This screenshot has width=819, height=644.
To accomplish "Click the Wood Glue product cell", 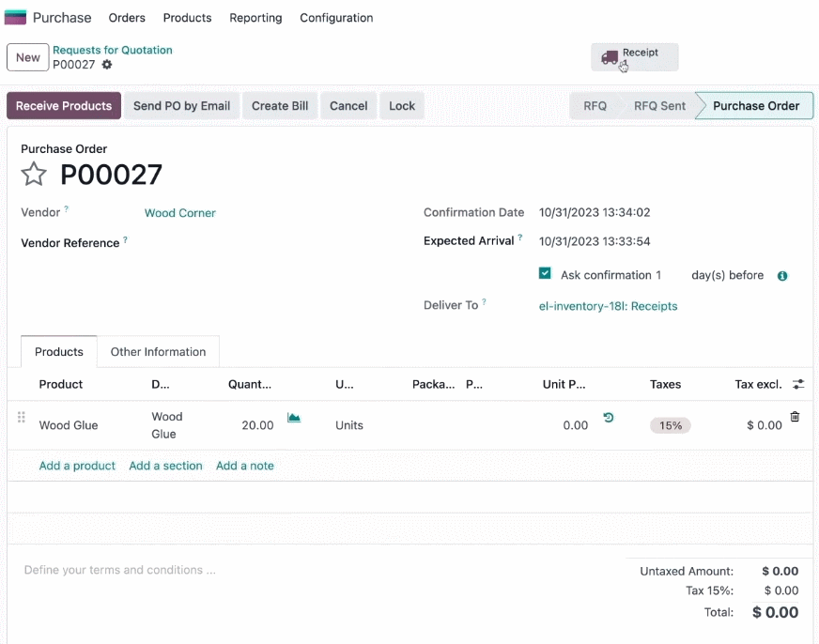I will pyautogui.click(x=69, y=425).
